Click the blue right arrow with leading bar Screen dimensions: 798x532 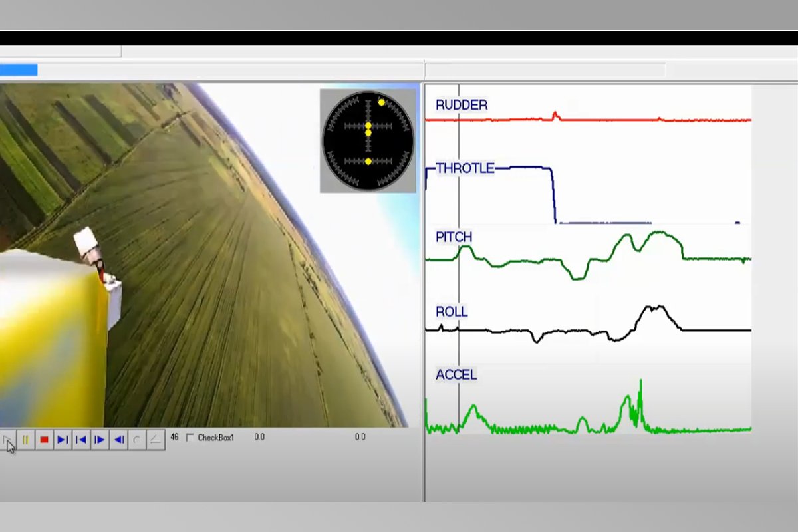click(100, 440)
